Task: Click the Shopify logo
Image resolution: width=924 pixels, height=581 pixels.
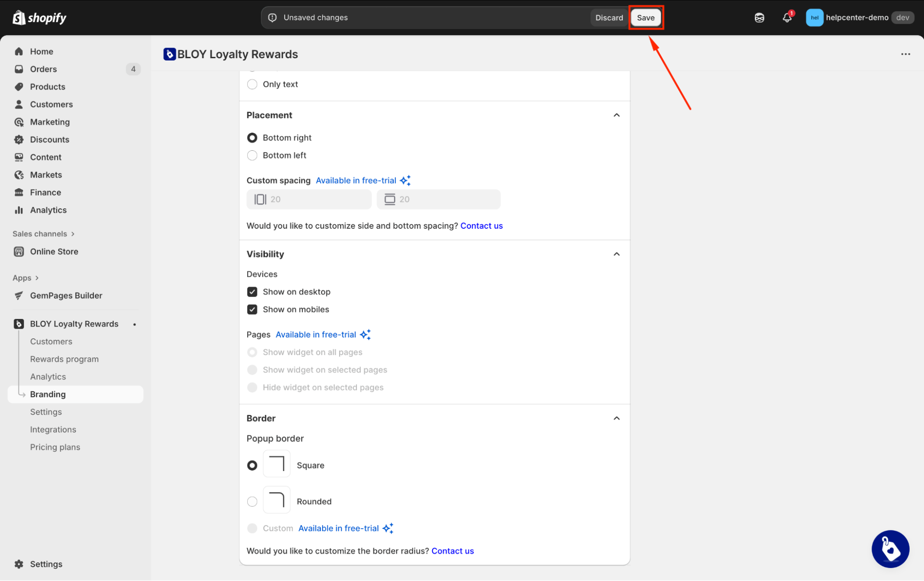Action: [x=39, y=18]
